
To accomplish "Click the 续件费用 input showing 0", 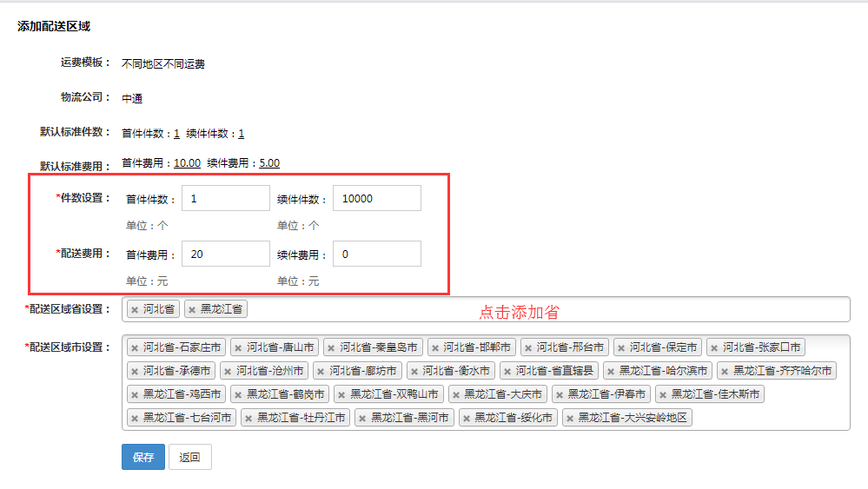I will (x=376, y=254).
